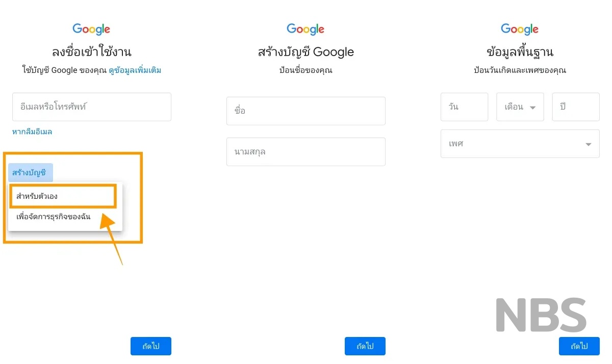Click the Google logo on sign-in panel

click(x=91, y=30)
